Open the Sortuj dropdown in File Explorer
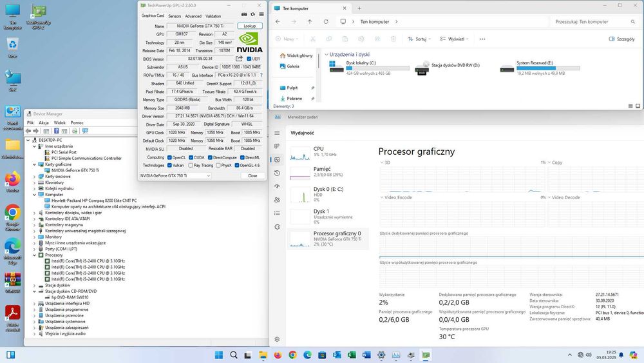Viewport: 644px width, 363px height. pos(419,39)
